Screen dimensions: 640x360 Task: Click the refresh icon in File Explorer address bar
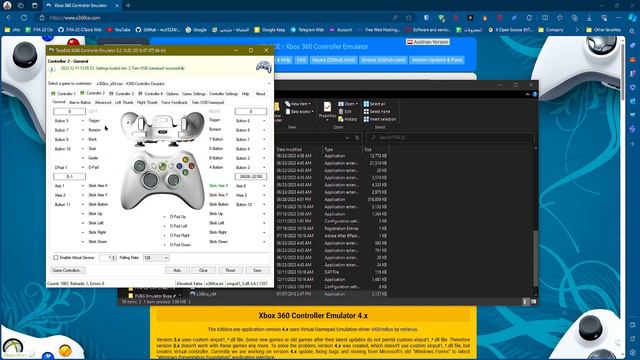[x=357, y=138]
